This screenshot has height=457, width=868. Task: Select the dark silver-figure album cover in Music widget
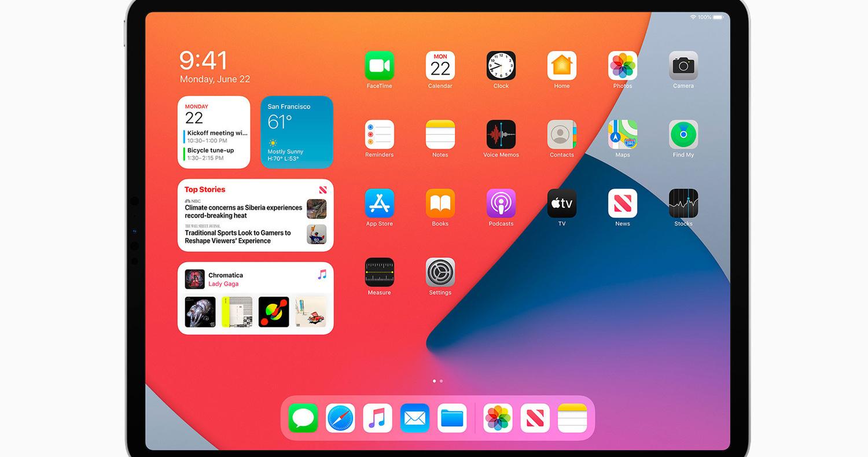[200, 312]
